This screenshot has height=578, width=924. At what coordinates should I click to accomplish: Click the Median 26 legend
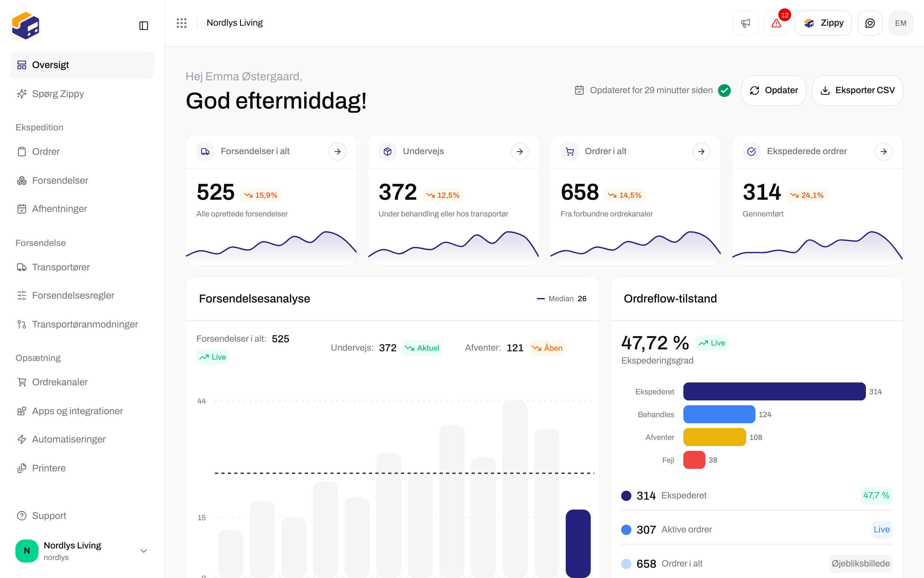pos(561,299)
